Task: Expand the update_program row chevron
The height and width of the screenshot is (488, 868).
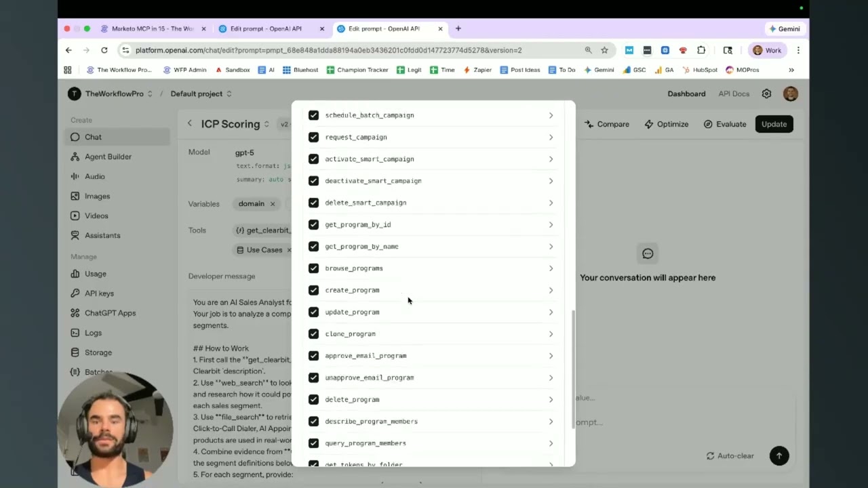Action: pos(551,312)
